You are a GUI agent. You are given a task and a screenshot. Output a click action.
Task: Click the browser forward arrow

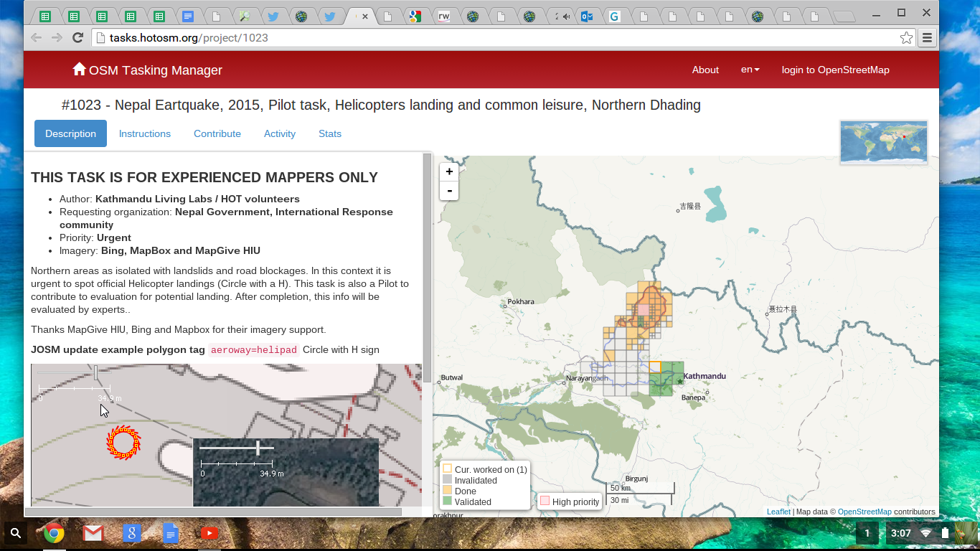coord(57,38)
